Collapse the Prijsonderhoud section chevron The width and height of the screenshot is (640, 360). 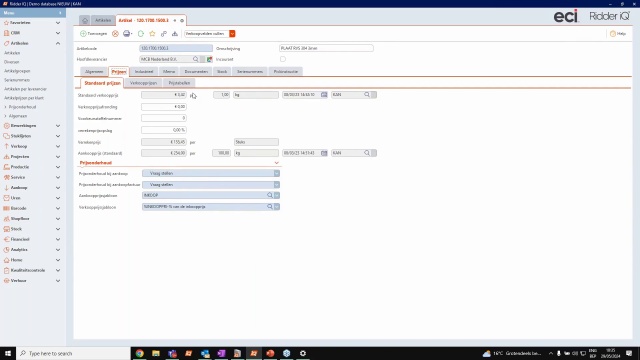click(276, 163)
